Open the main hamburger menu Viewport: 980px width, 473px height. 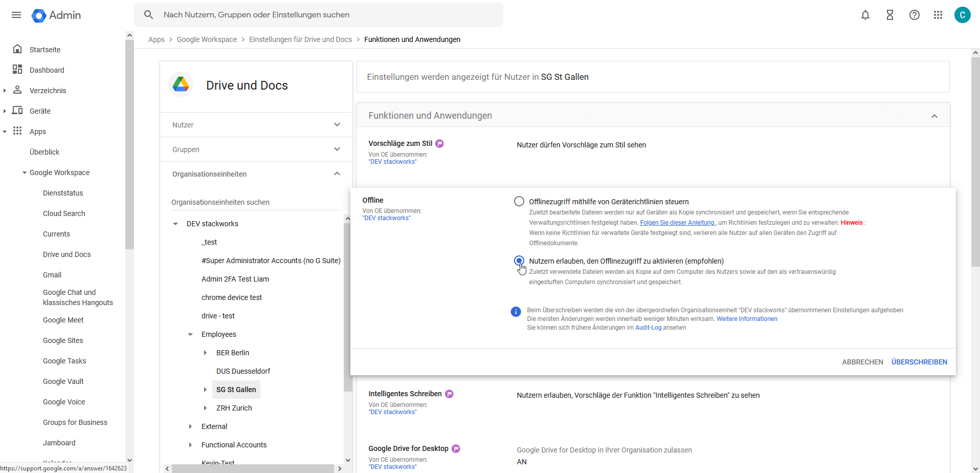(16, 15)
